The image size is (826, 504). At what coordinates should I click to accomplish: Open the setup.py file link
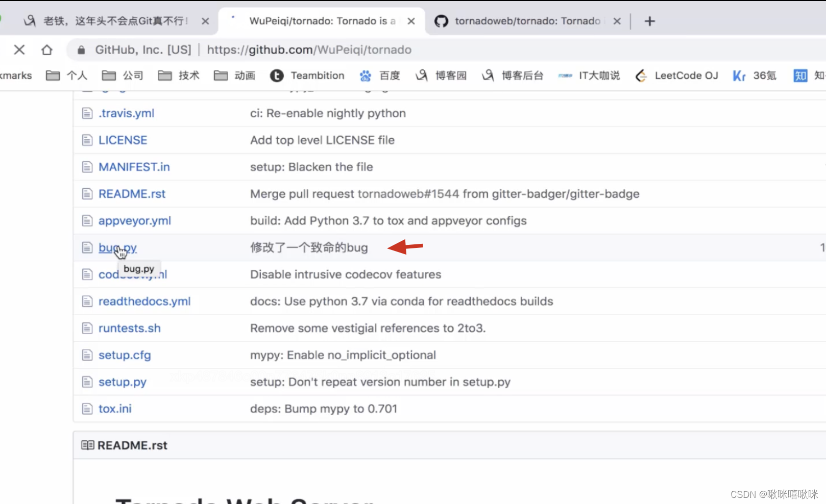(122, 382)
